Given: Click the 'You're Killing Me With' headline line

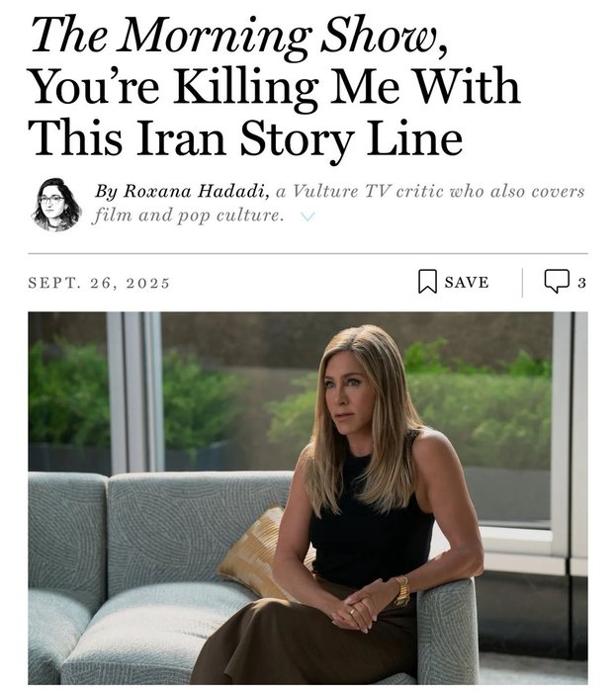Looking at the screenshot, I should tap(275, 87).
